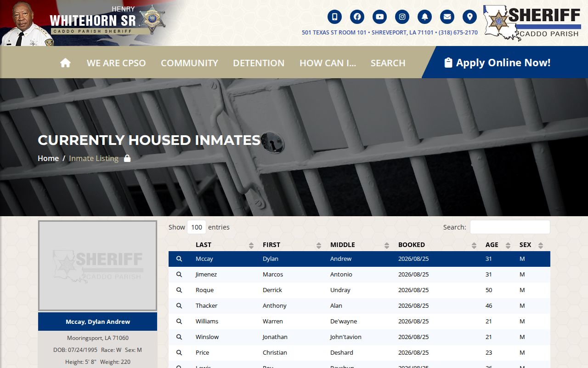
Task: Sort table by AGE column
Action: [x=498, y=245]
